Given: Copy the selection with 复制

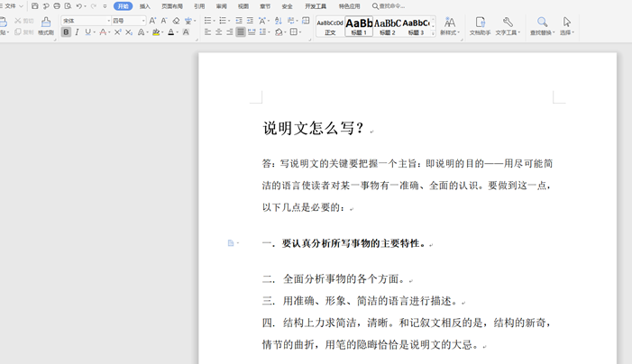Looking at the screenshot, I should click(24, 32).
